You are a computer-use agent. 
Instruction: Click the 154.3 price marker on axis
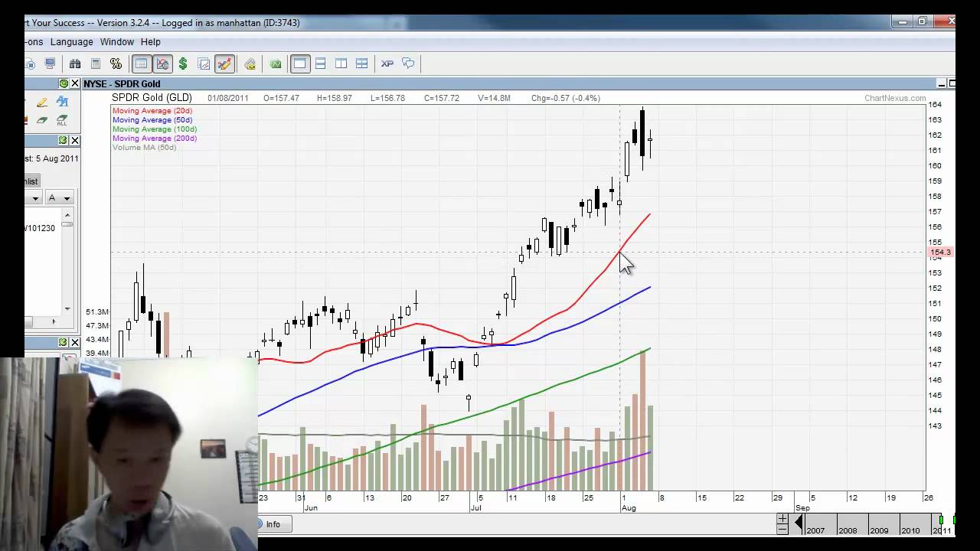pyautogui.click(x=940, y=252)
